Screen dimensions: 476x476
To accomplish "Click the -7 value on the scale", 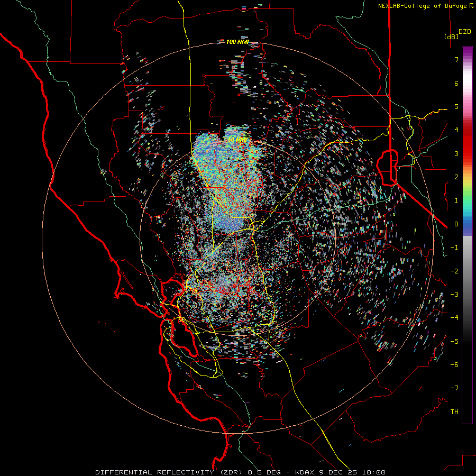I will pos(454,388).
